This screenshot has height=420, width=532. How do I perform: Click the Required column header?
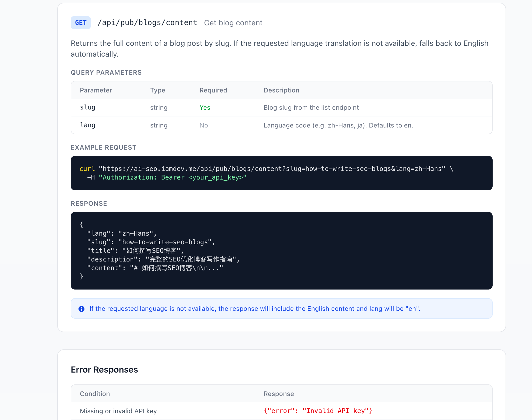213,90
